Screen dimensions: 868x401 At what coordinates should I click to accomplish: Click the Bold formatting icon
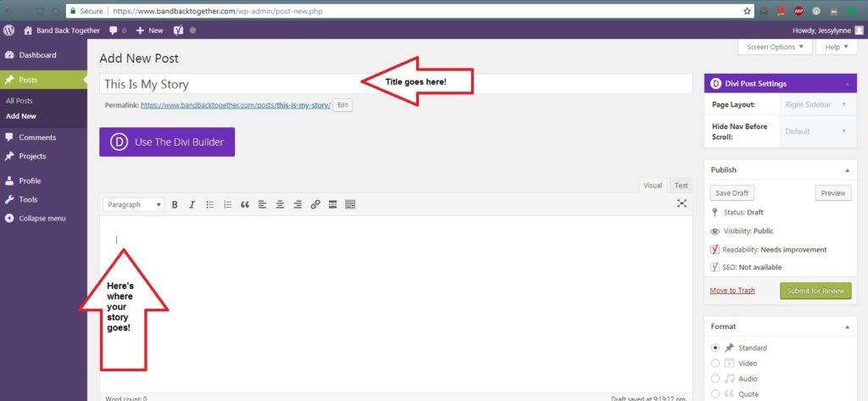tap(175, 204)
